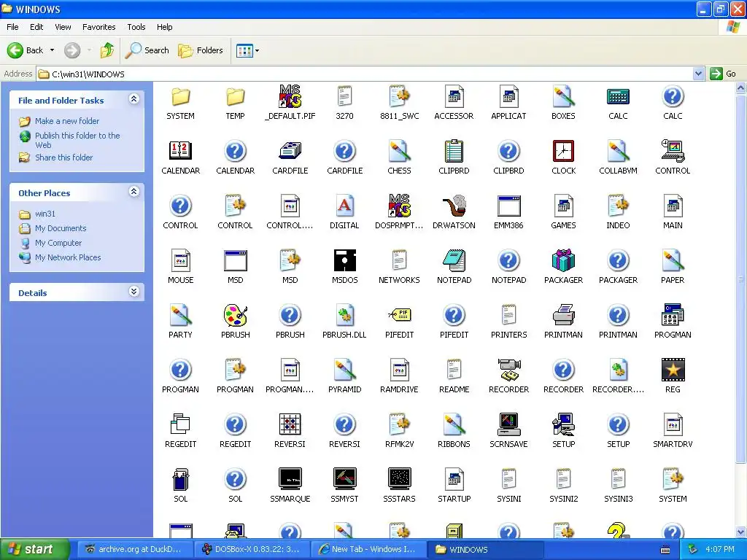Open the Start menu
The image size is (747, 560).
pos(35,549)
